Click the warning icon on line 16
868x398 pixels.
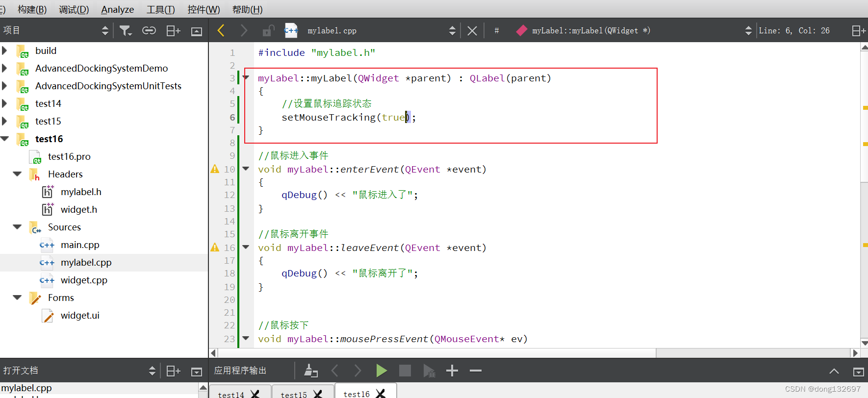click(x=215, y=248)
